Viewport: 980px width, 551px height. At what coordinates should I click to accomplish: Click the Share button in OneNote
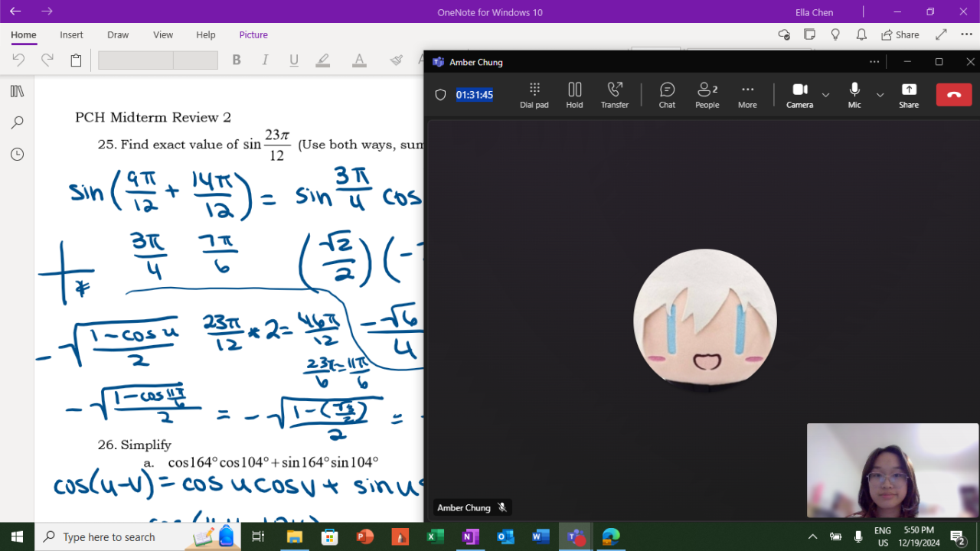[x=900, y=34]
